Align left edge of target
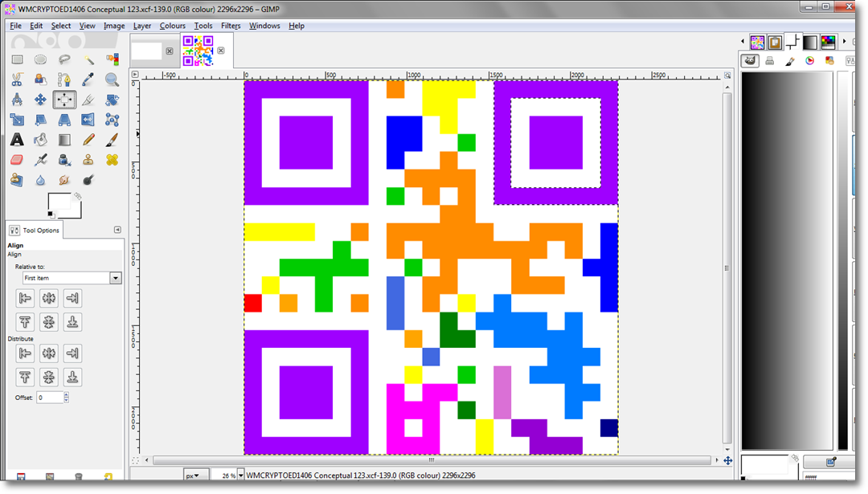 pyautogui.click(x=25, y=298)
